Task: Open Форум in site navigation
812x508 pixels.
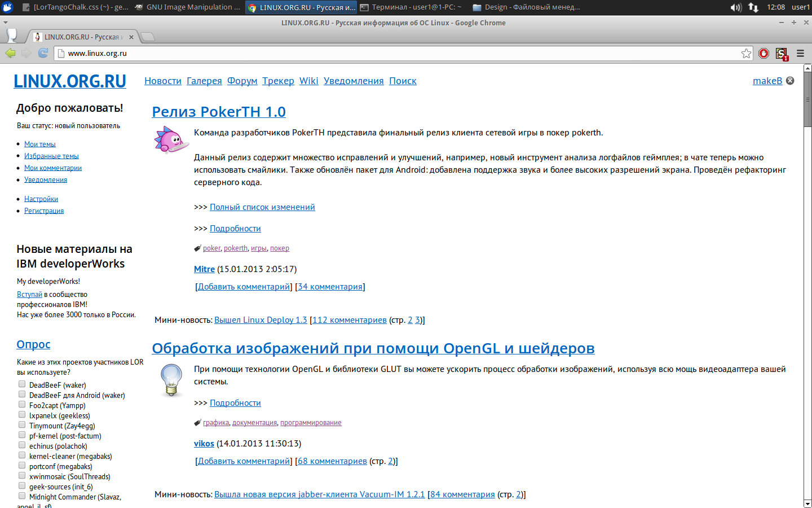Action: click(242, 81)
